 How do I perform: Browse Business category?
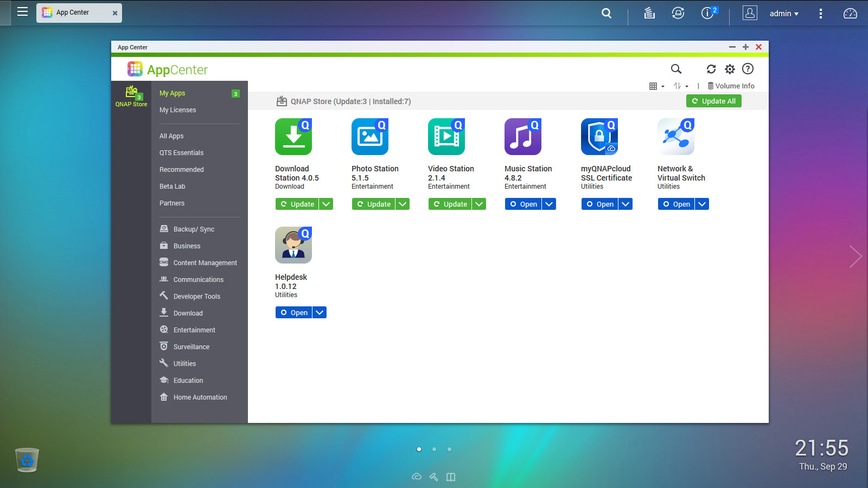(180, 246)
